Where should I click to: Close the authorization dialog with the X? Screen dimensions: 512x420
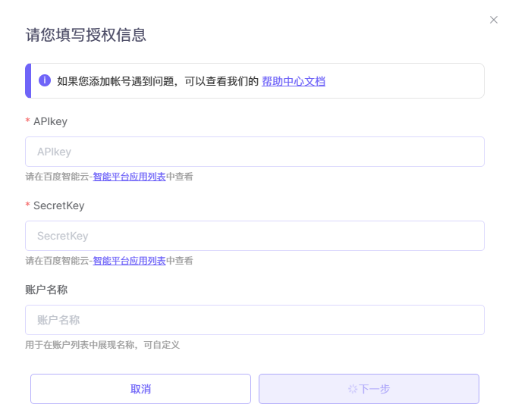click(493, 20)
